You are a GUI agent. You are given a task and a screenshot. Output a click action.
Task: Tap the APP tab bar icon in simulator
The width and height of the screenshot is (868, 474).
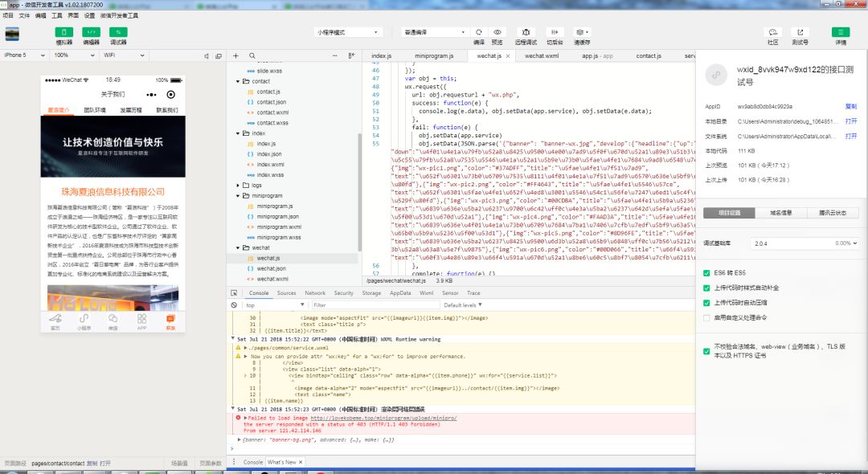click(141, 321)
